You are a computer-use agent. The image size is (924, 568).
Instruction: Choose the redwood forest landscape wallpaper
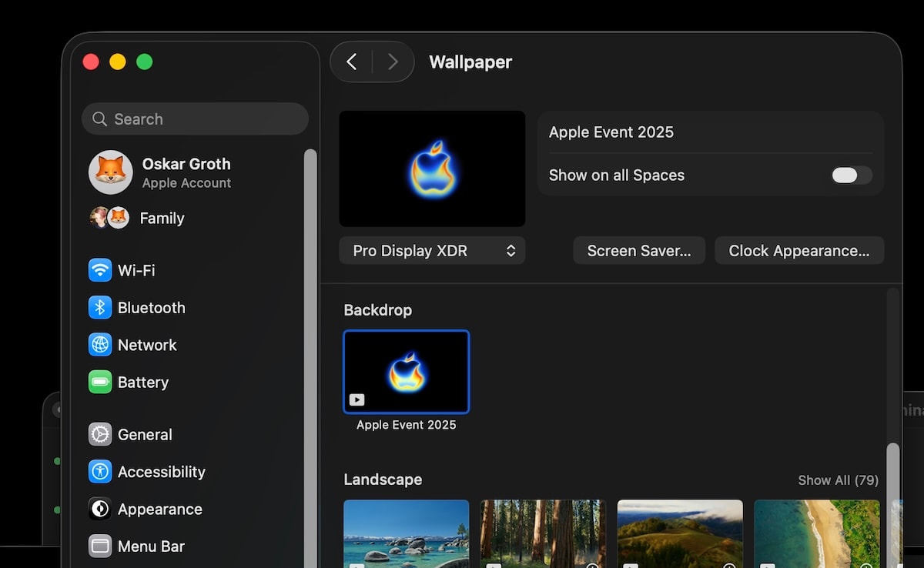point(543,534)
